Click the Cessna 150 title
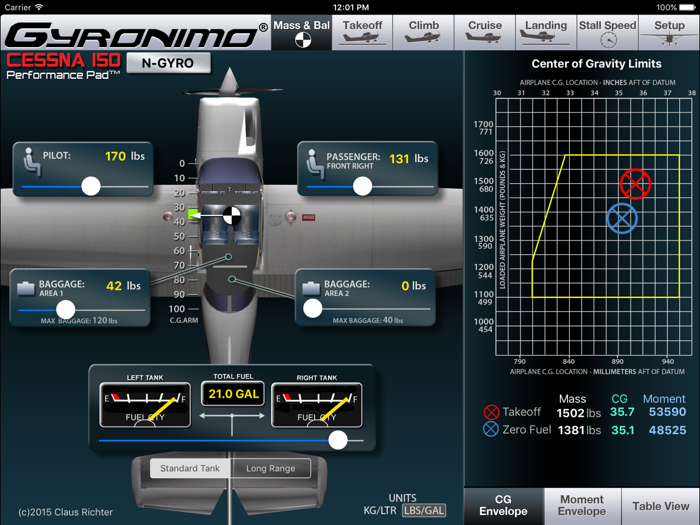This screenshot has width=700, height=525. pyautogui.click(x=63, y=61)
